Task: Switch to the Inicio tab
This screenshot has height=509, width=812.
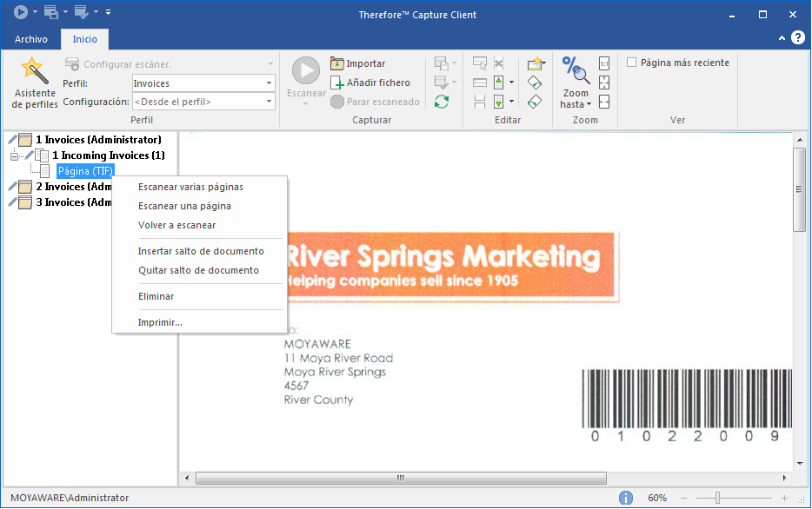Action: click(x=85, y=39)
